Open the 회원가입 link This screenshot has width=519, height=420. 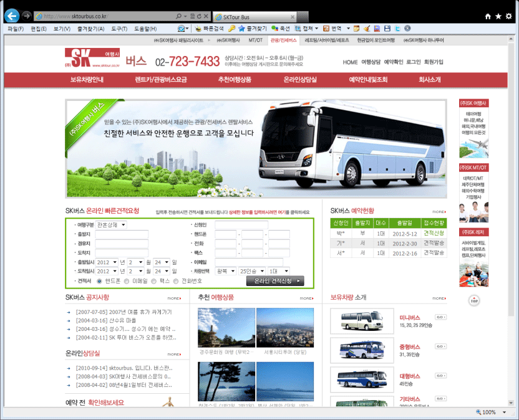coord(434,62)
